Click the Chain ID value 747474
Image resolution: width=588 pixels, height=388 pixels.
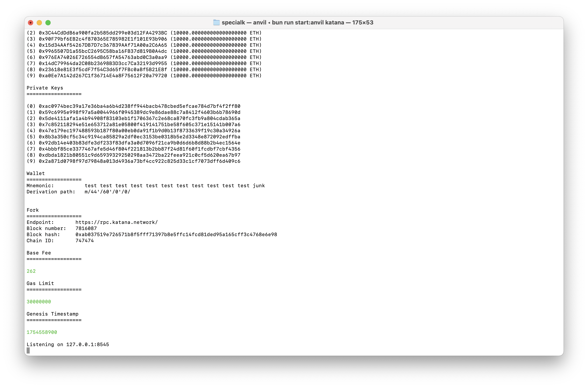tap(85, 240)
